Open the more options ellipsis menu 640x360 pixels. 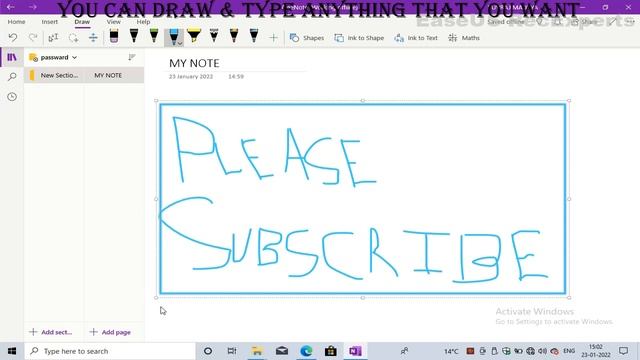tap(631, 22)
